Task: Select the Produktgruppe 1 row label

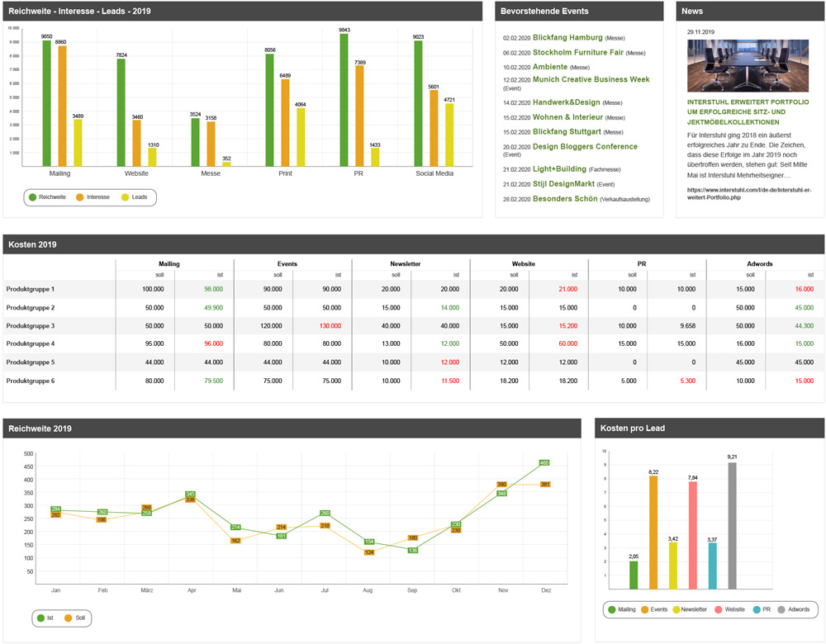Action: 31,289
